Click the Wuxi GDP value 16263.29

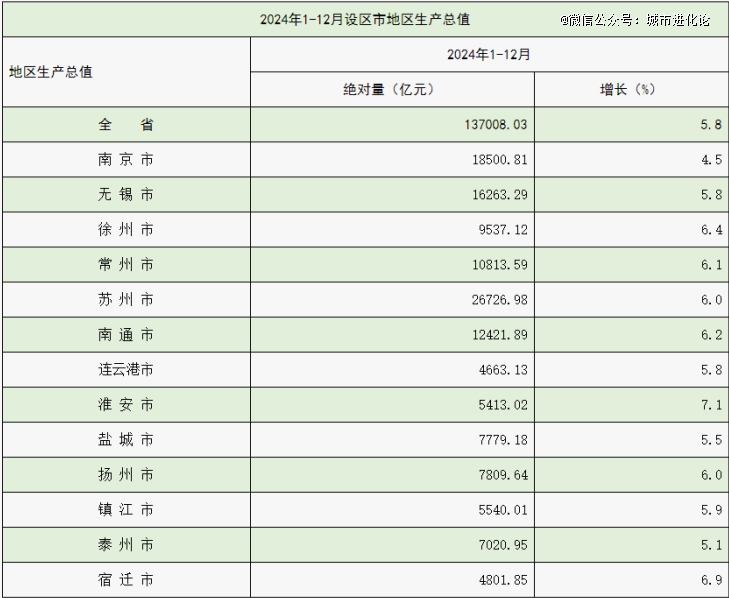coord(494,195)
